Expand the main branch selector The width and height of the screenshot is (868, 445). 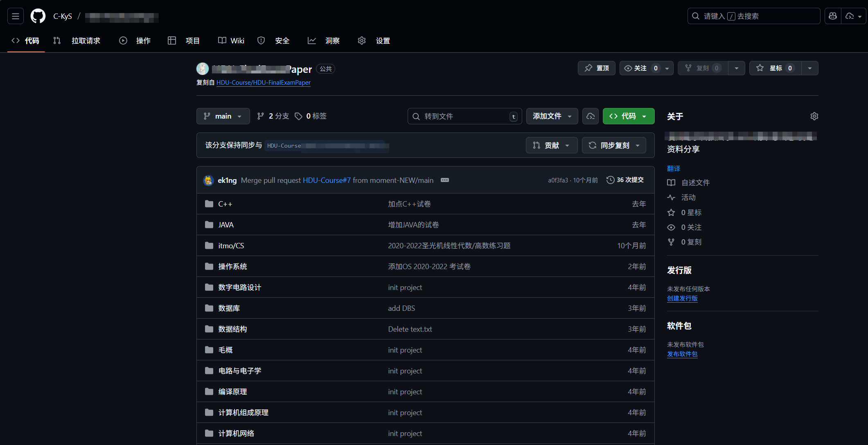pyautogui.click(x=223, y=116)
